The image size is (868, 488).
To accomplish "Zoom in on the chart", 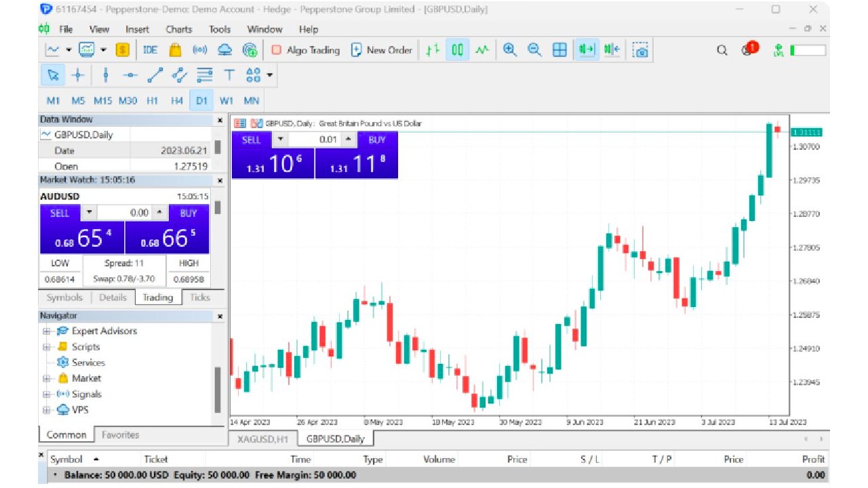I will tap(510, 50).
